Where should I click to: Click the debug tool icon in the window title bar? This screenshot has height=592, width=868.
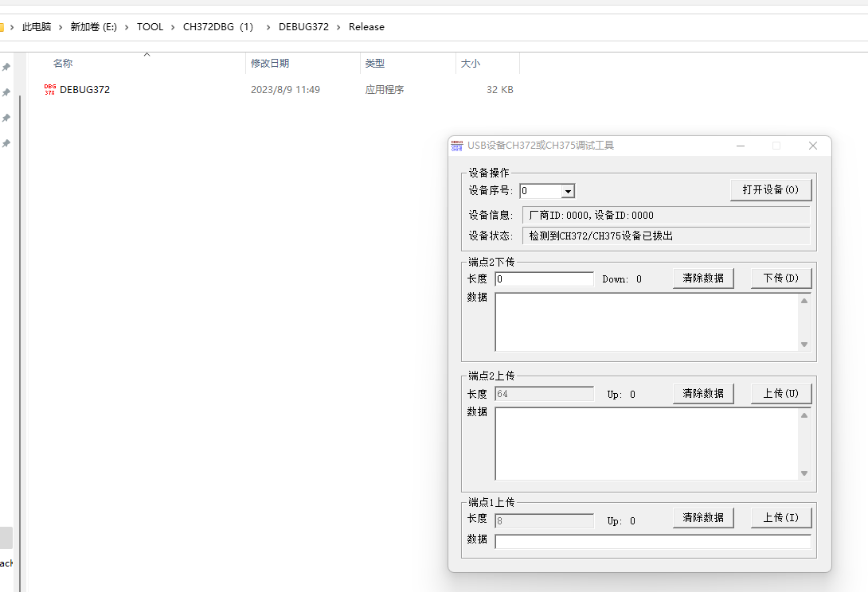pos(456,146)
